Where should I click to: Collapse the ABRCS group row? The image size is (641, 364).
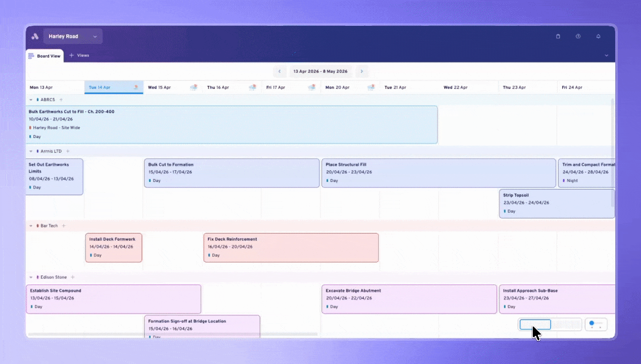[31, 100]
